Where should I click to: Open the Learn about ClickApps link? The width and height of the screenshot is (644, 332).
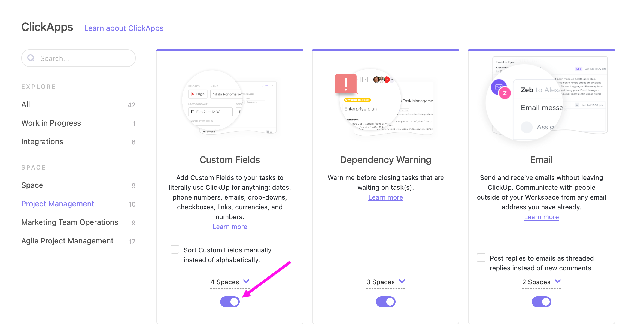(x=124, y=28)
